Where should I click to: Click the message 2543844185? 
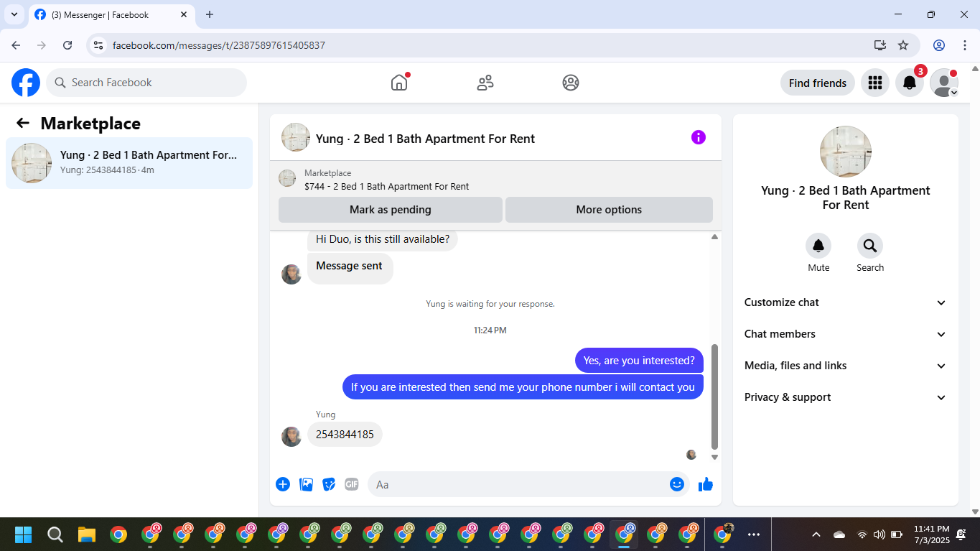coord(345,435)
